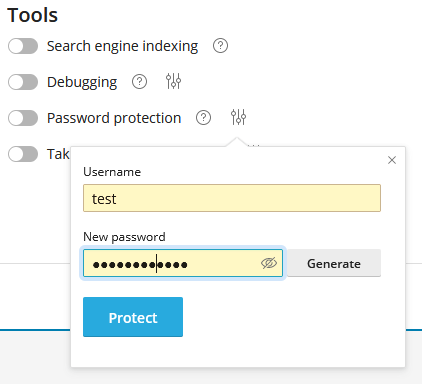Click the Search engine indexing label
Image resolution: width=422 pixels, height=384 pixels.
pyautogui.click(x=122, y=46)
